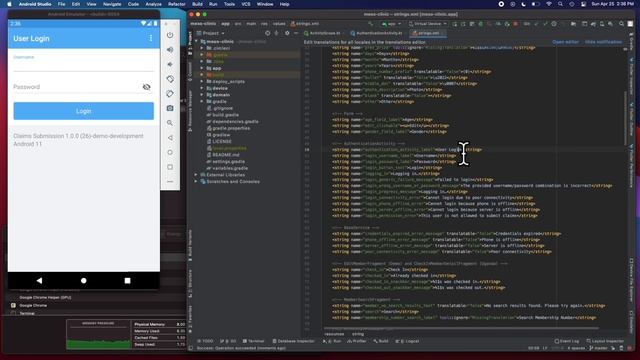Expand the domain module folder
The image size is (640, 360).
202,95
